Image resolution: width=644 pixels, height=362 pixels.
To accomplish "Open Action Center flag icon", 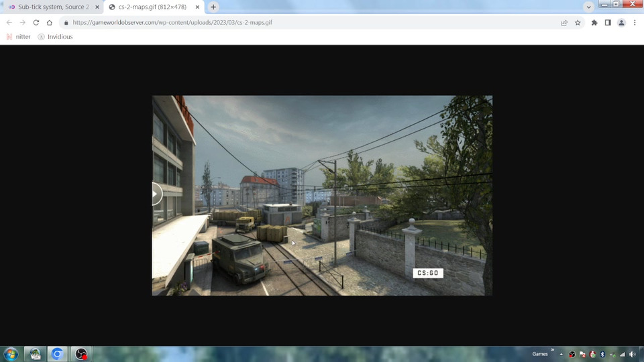I will coord(582,354).
